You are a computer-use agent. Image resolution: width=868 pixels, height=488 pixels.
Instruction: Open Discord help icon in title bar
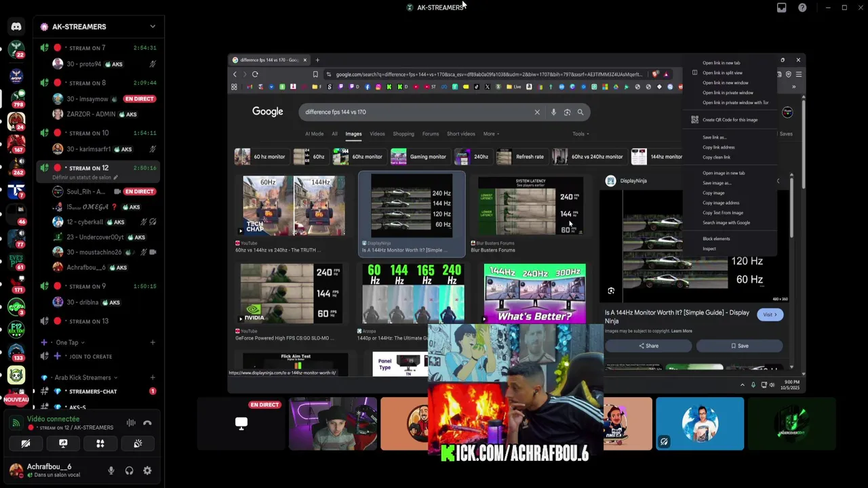[803, 7]
